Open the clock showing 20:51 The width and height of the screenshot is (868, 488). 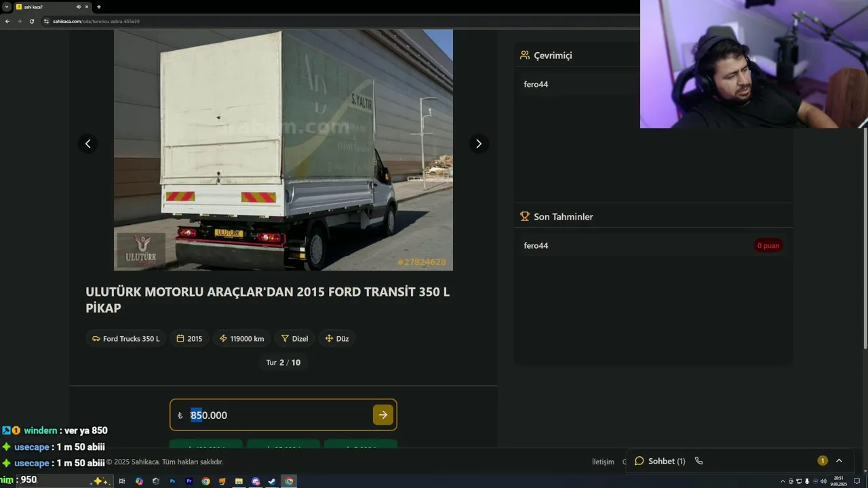pos(840,481)
